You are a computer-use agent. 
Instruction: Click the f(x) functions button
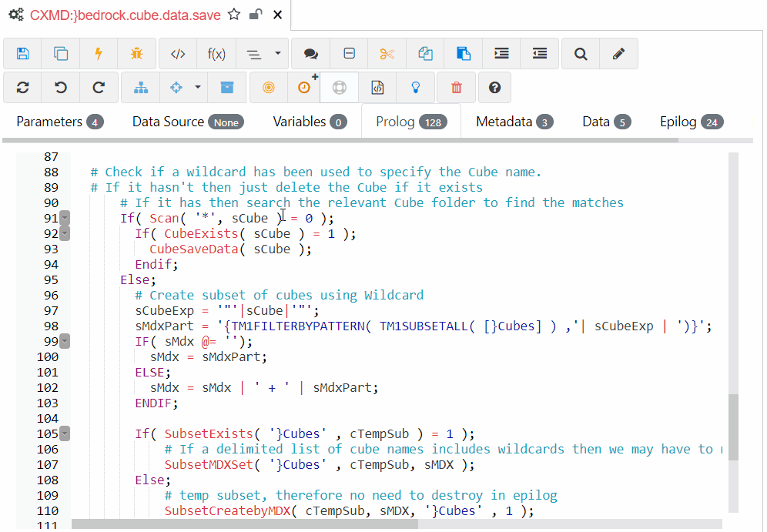pos(216,54)
